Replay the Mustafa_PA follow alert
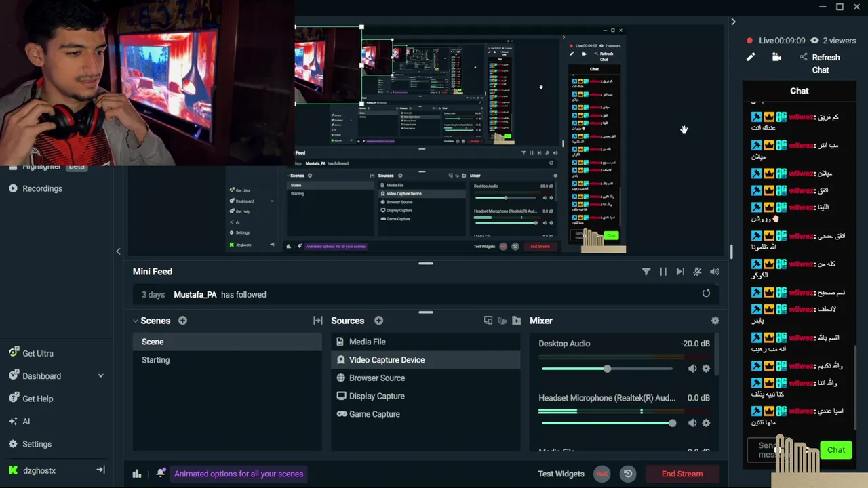The image size is (868, 488). tap(706, 293)
